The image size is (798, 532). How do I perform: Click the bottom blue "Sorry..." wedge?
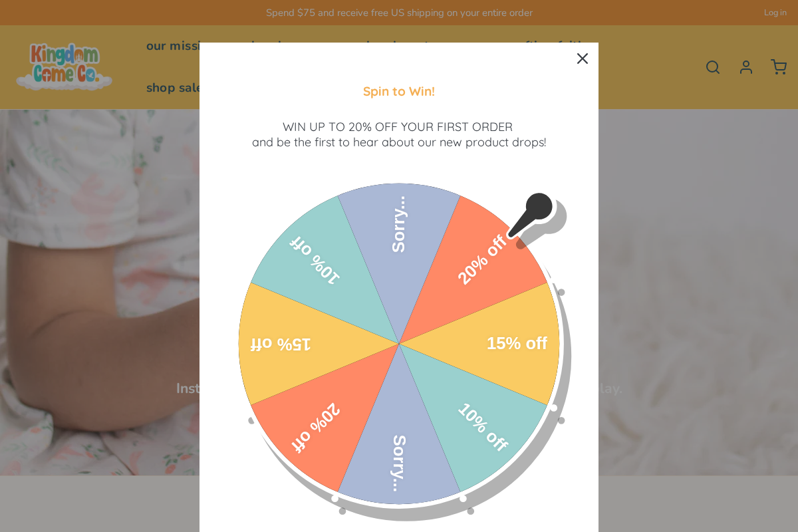tap(399, 459)
